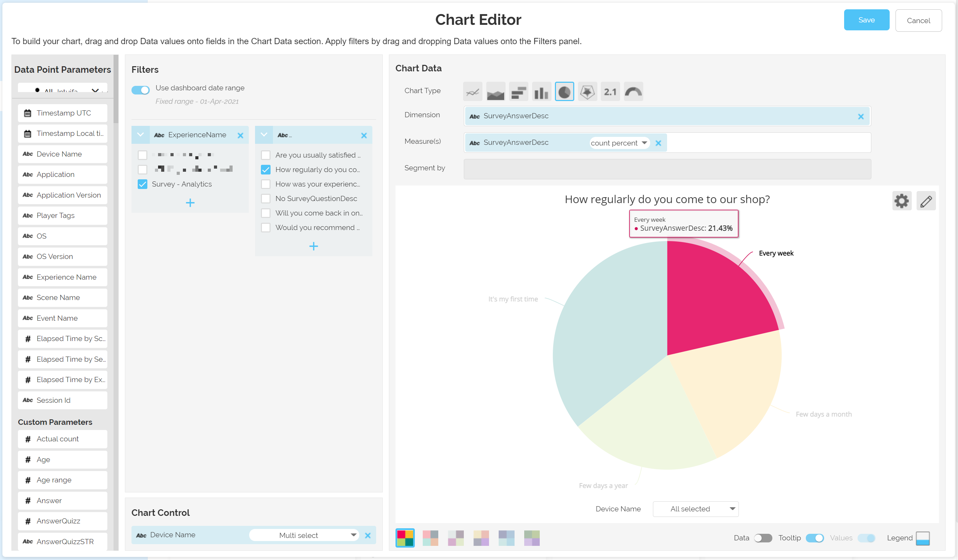Screen dimensions: 958x560
Task: Open Device Name All selected dropdown
Action: (x=695, y=509)
